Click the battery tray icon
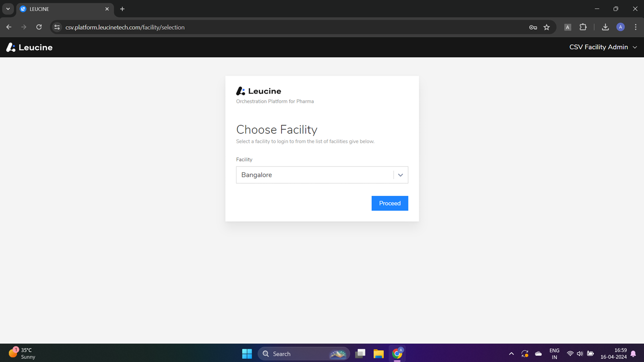Image resolution: width=644 pixels, height=362 pixels. point(591,354)
